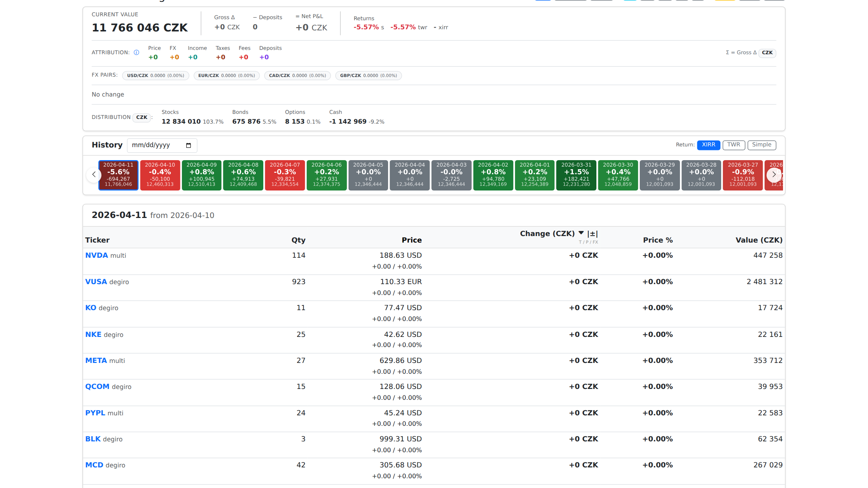Toggle sort direction arrow on Change (CZK)
This screenshot has width=868, height=488.
point(581,233)
